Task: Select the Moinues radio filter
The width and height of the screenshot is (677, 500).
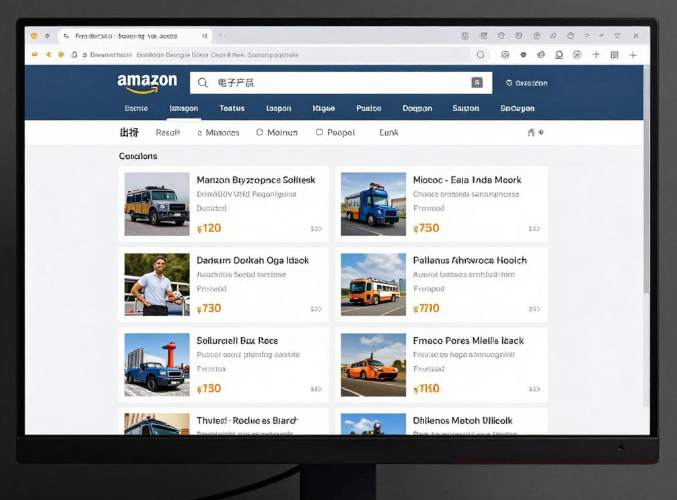Action: click(x=260, y=132)
